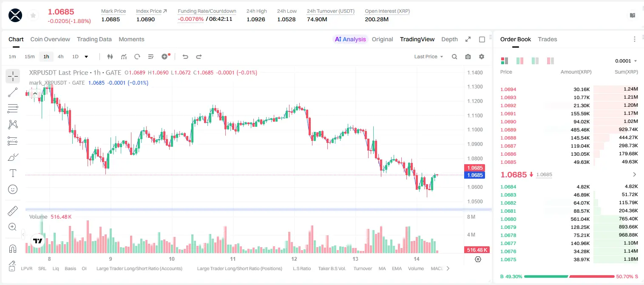Open the Last Price dropdown
This screenshot has height=285, width=644.
tap(428, 57)
